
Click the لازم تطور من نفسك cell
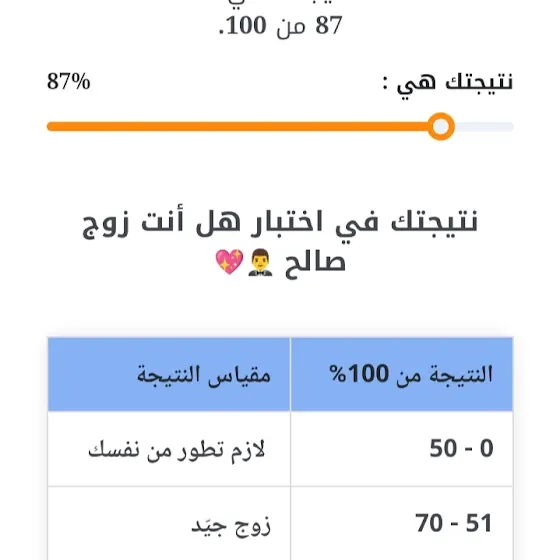[169, 449]
